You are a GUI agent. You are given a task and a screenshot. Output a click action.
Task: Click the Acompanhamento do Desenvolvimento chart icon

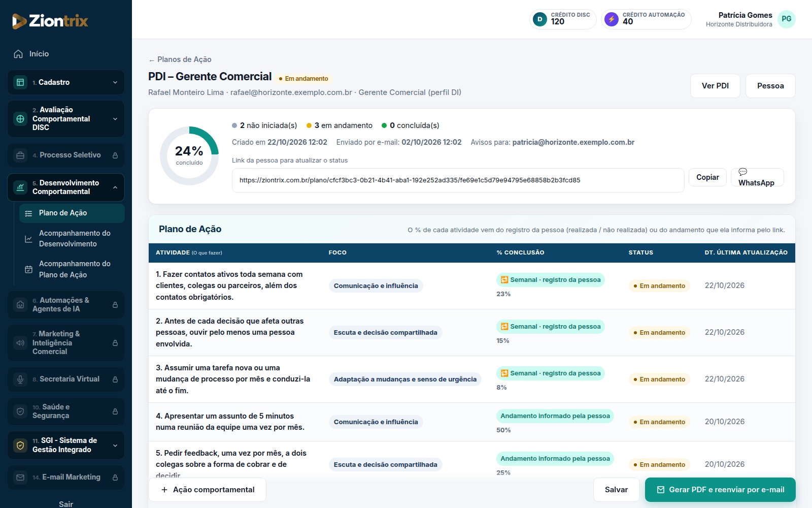click(x=28, y=239)
